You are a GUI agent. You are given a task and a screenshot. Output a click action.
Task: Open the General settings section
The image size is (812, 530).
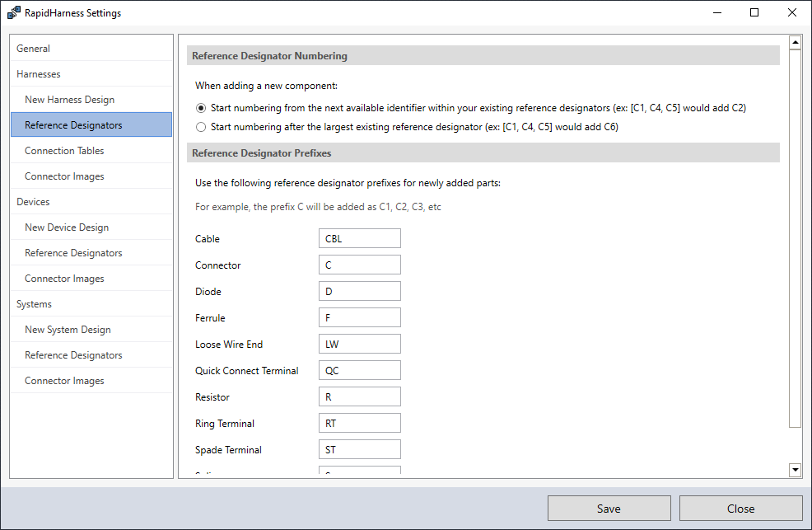[91, 48]
